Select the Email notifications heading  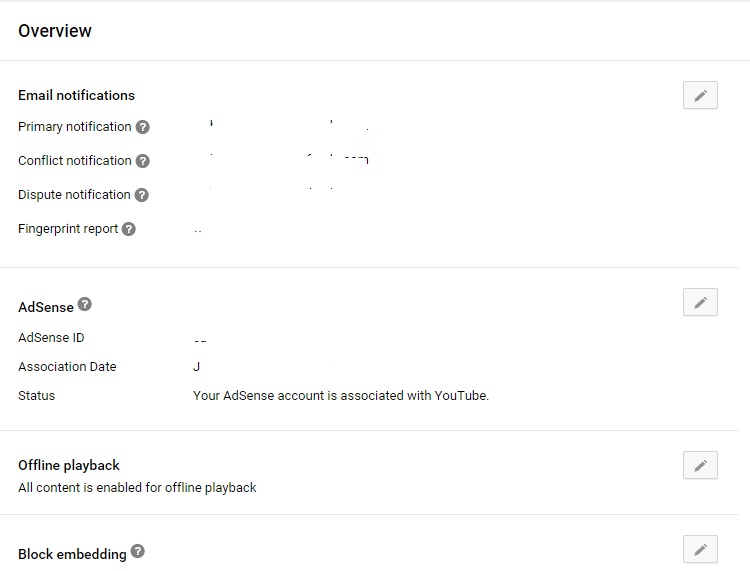[77, 95]
